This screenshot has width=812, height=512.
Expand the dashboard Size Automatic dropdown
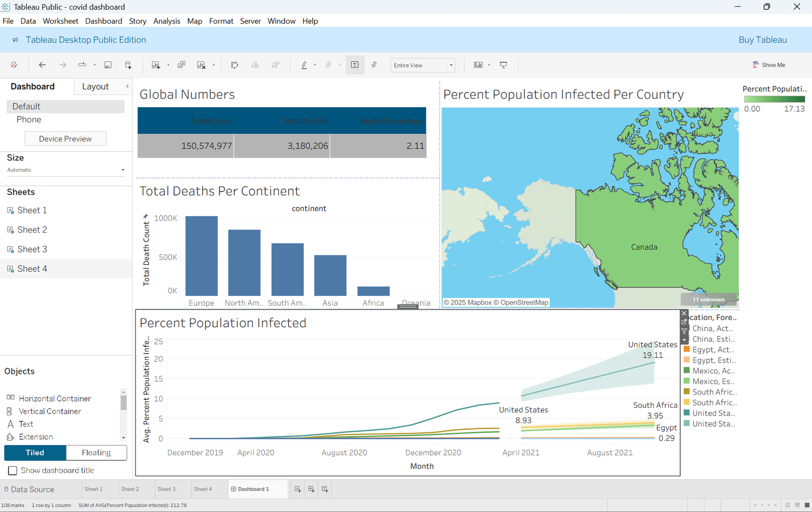click(x=122, y=170)
